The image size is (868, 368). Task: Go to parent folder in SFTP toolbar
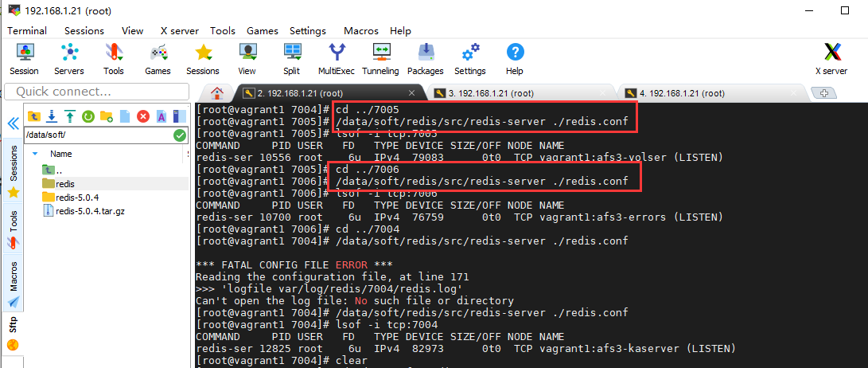tap(34, 116)
